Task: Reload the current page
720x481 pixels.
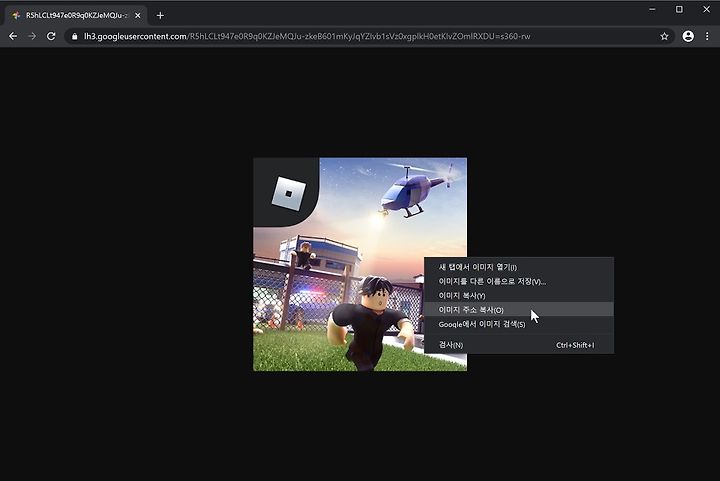Action: pyautogui.click(x=51, y=36)
